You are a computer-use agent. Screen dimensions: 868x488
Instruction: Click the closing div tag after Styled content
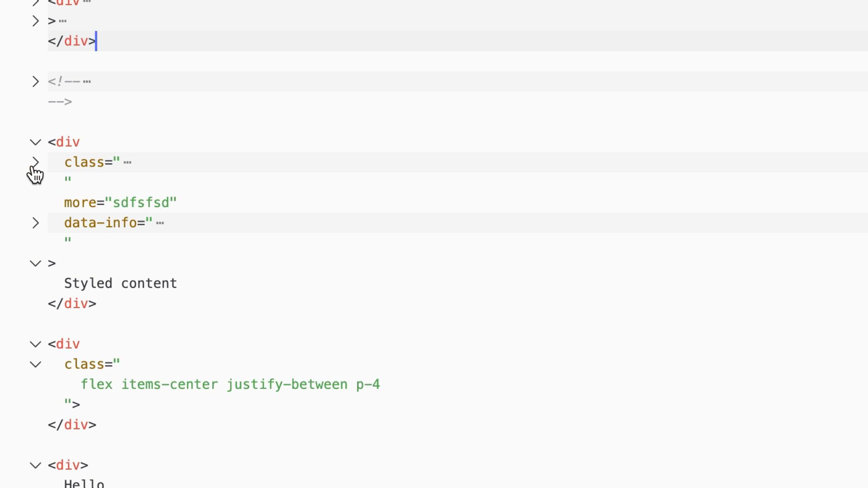tap(72, 304)
